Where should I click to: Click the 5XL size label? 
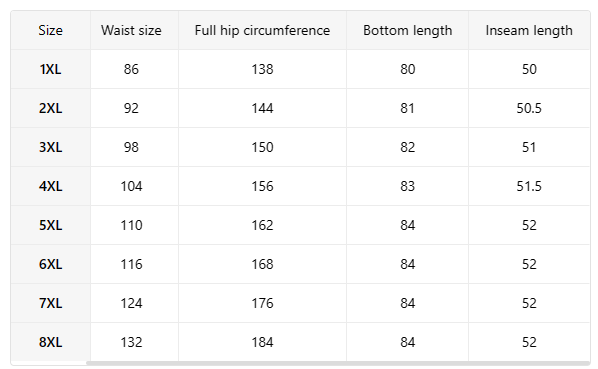point(50,225)
